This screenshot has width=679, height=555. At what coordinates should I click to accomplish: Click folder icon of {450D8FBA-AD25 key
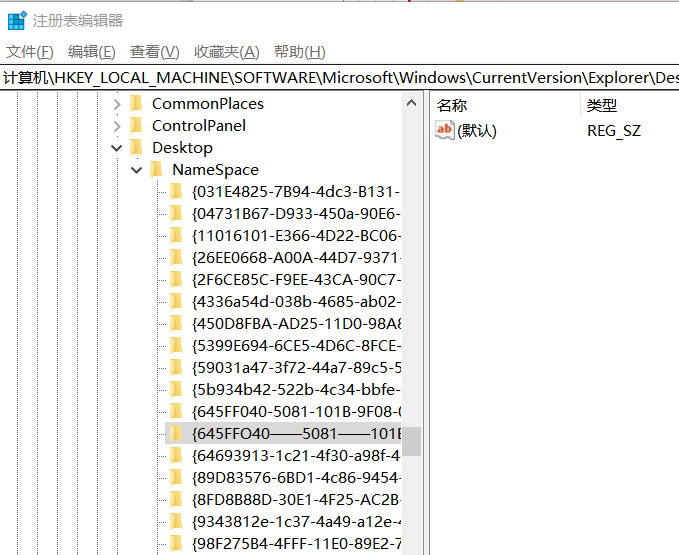176,323
